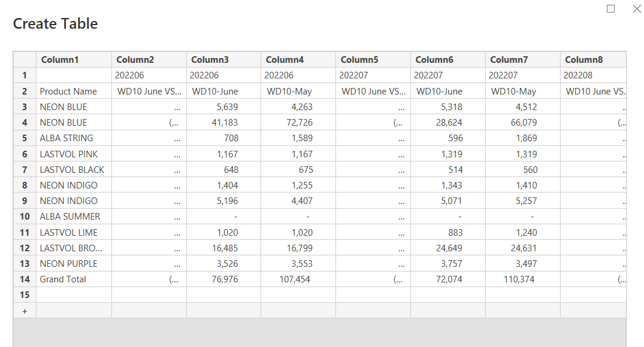The image size is (644, 347).
Task: Click the 1,869 value cell
Action: pos(523,138)
